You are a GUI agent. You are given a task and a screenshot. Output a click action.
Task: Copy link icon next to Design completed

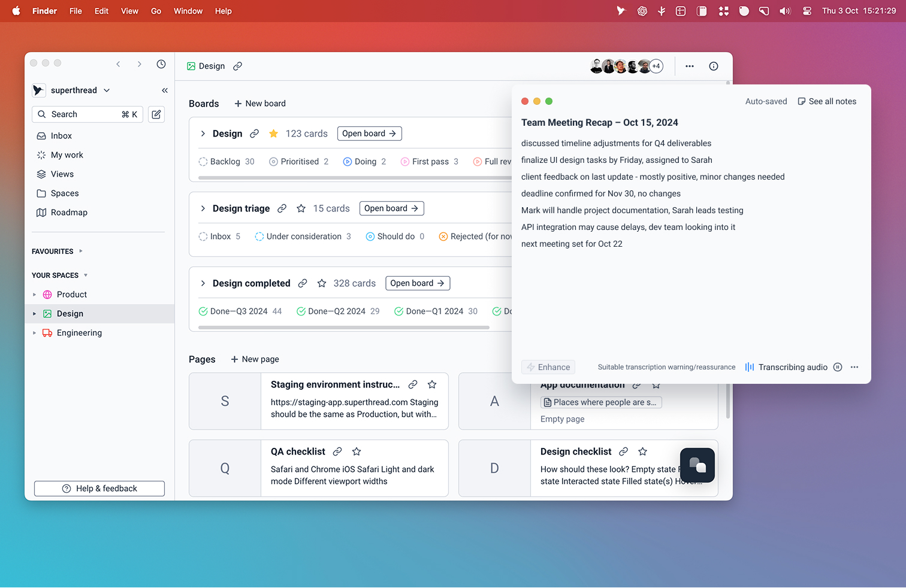point(303,283)
